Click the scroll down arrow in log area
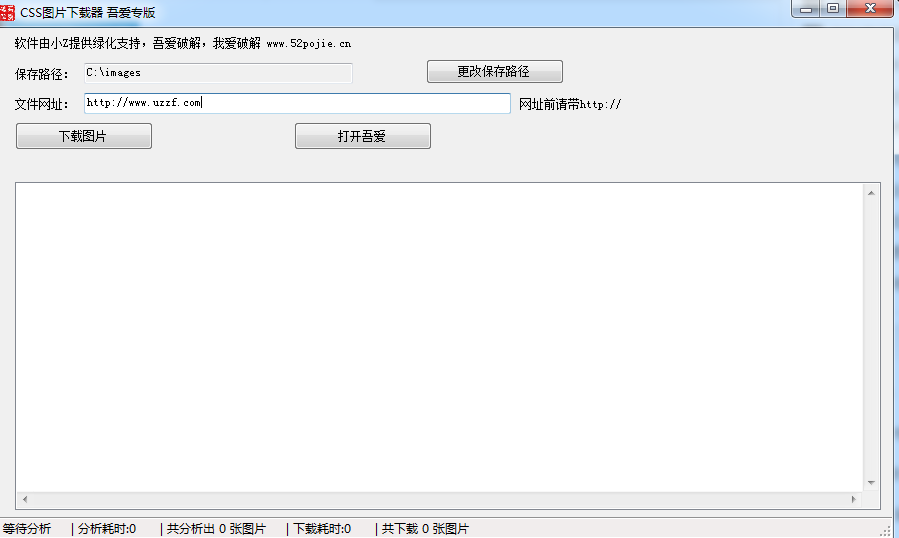 coord(871,483)
